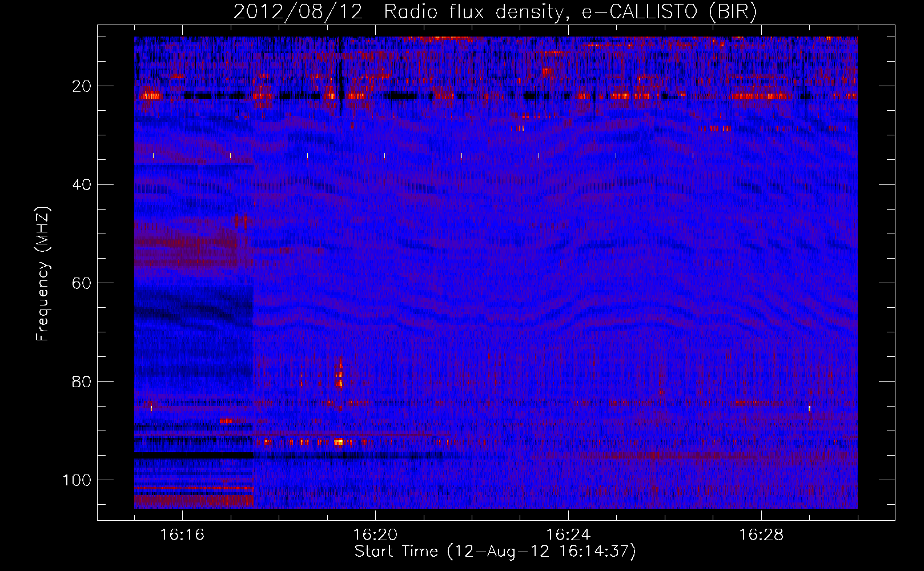Click the 'Start Time (12-Aug-12 16:14:37)' x-axis label
This screenshot has height=571, width=924.
coord(495,552)
